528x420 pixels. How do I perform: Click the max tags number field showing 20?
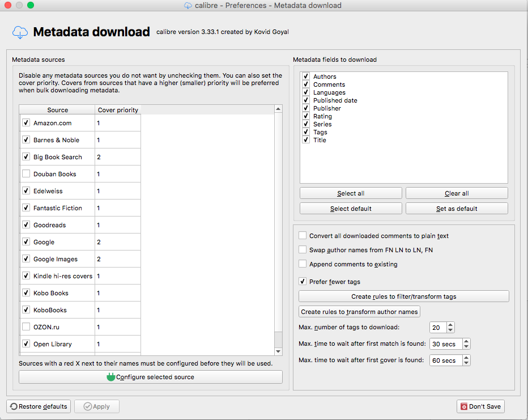(438, 328)
